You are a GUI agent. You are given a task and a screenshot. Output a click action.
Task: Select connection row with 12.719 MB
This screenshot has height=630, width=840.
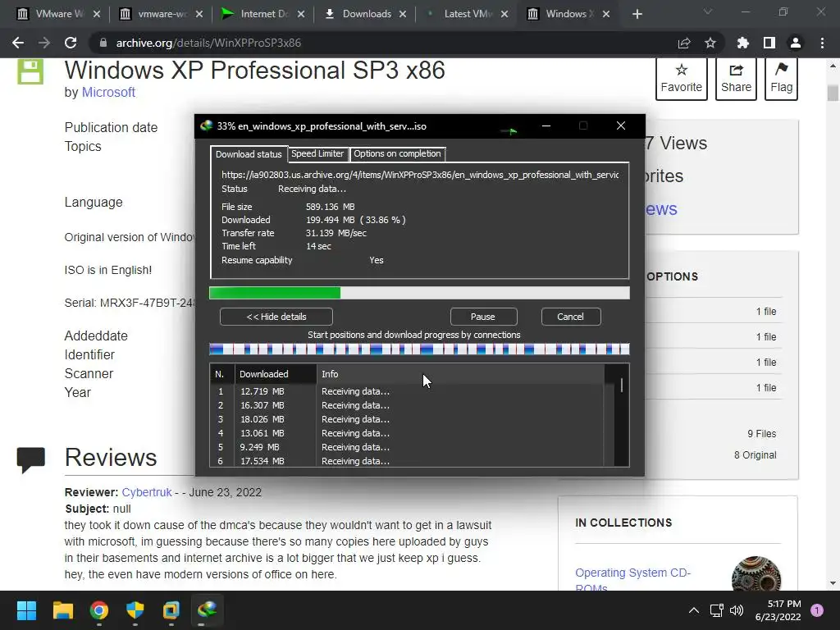(x=407, y=391)
